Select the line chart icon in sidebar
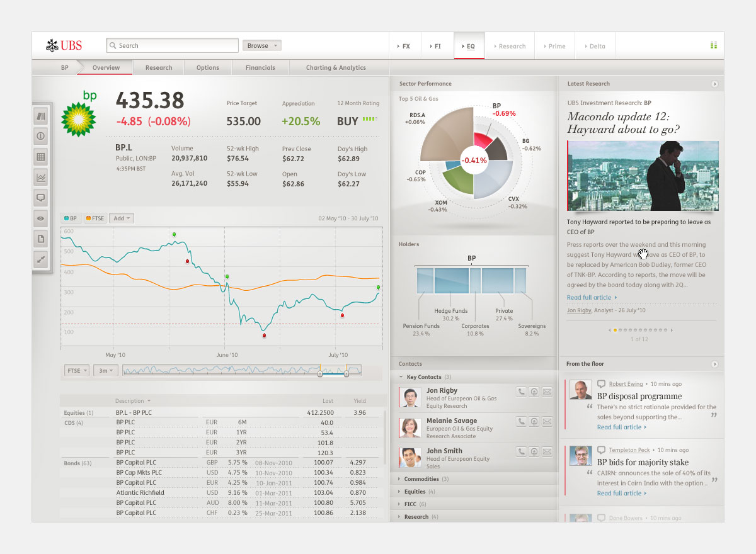 tap(41, 178)
